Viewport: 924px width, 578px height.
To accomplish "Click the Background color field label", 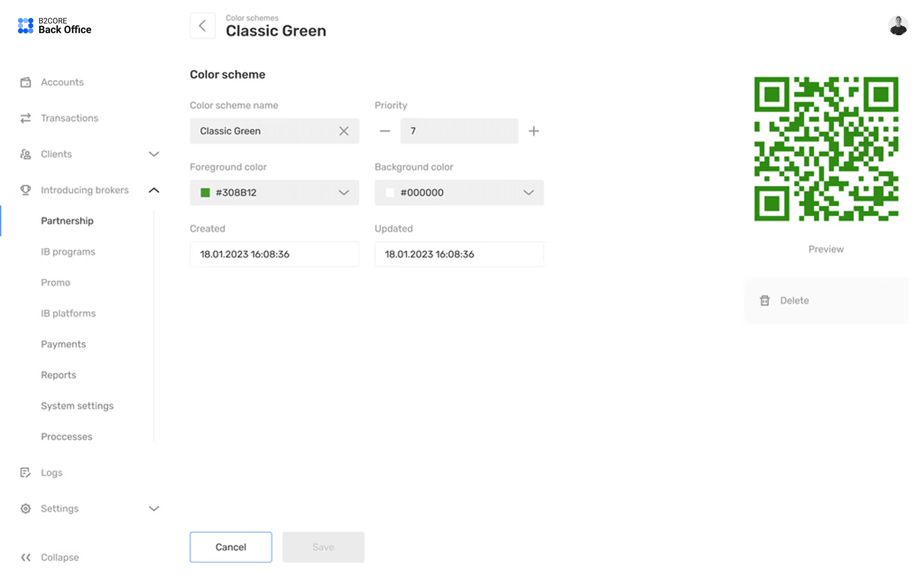I will click(x=414, y=167).
